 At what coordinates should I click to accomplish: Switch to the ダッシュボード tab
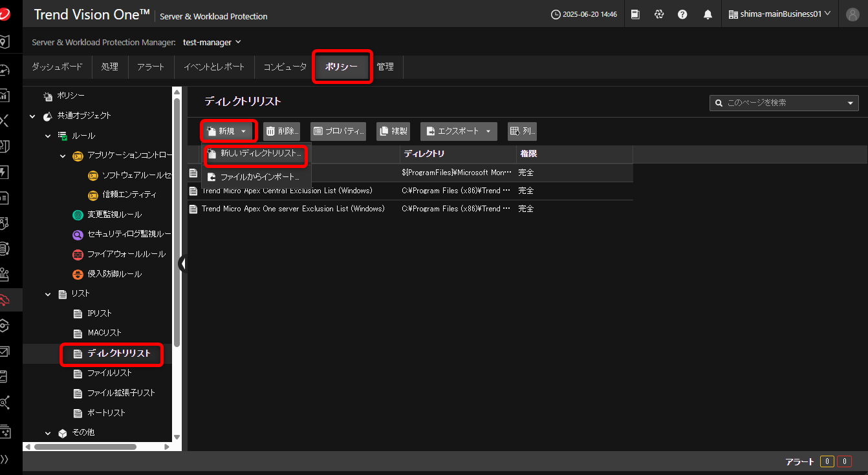click(x=58, y=67)
